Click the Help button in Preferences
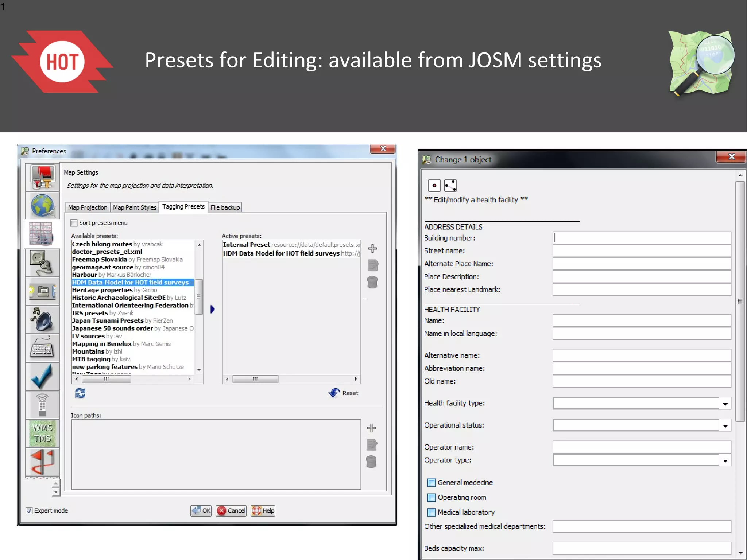The image size is (747, 560). [263, 511]
